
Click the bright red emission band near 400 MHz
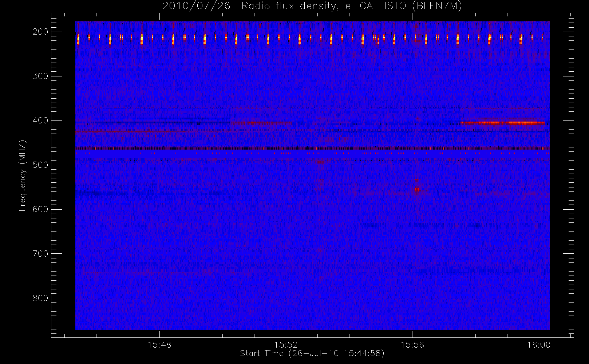(502, 123)
